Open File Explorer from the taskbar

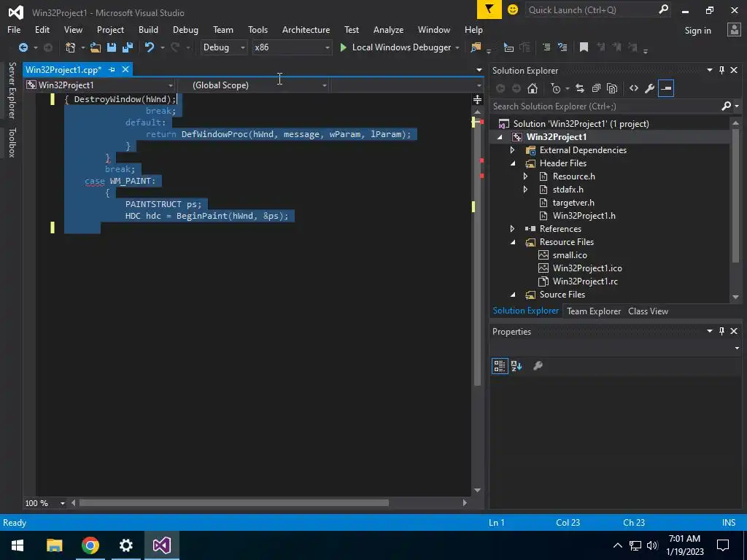54,545
